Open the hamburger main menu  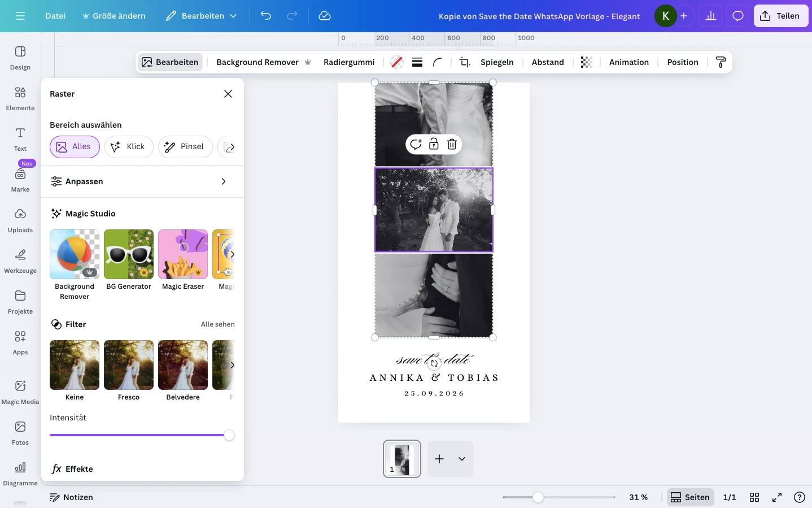pos(20,16)
